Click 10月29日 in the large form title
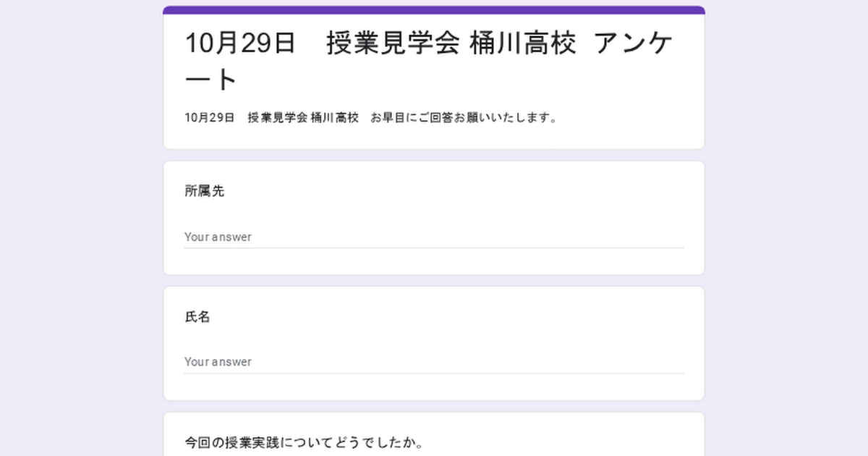 [x=241, y=44]
